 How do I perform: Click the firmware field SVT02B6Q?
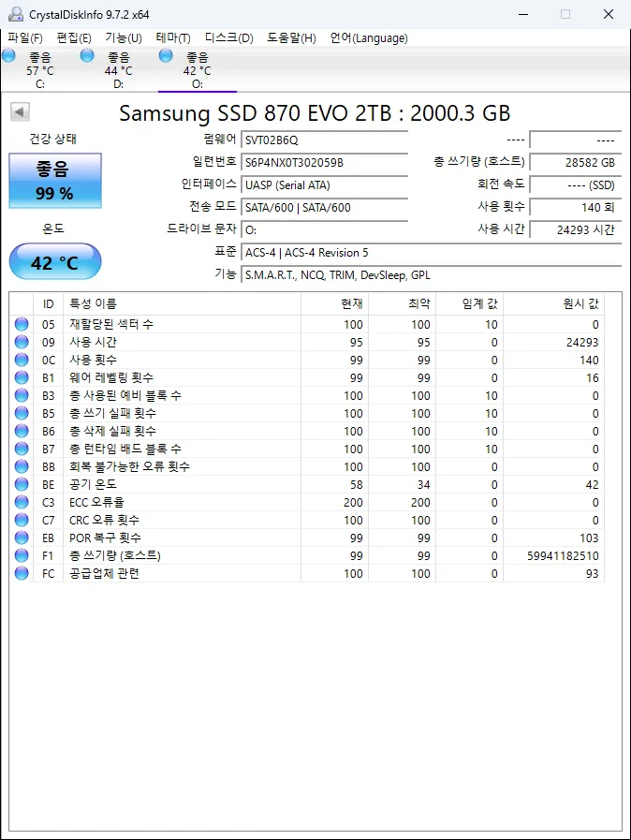325,140
